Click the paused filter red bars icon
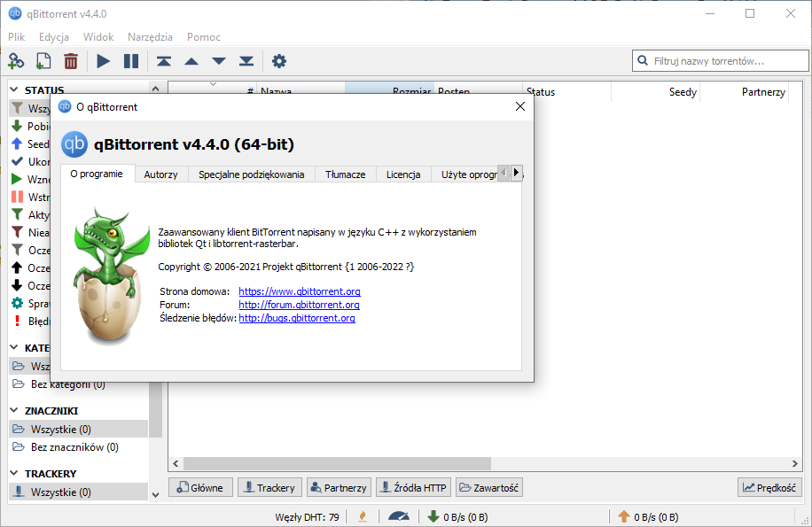Screen dimensions: 812x527 click(x=17, y=197)
